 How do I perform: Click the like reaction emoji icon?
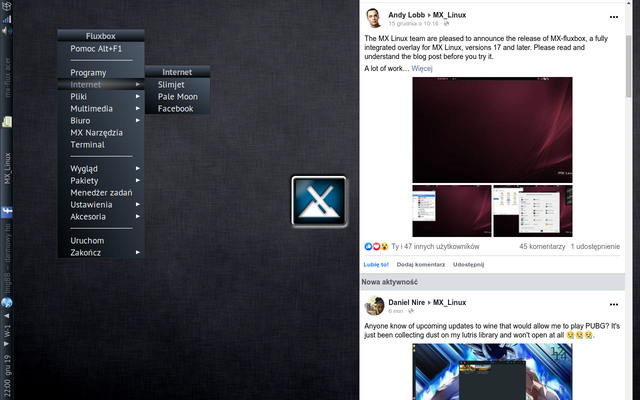pos(368,247)
